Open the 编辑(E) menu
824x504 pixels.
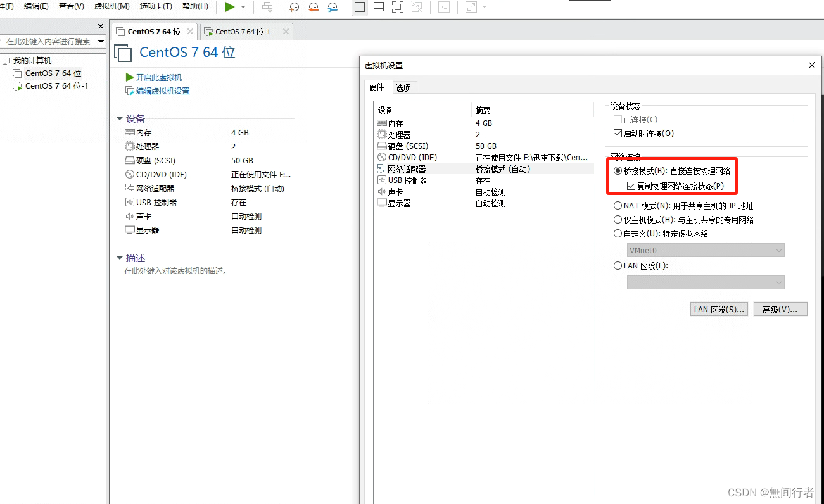click(x=36, y=6)
